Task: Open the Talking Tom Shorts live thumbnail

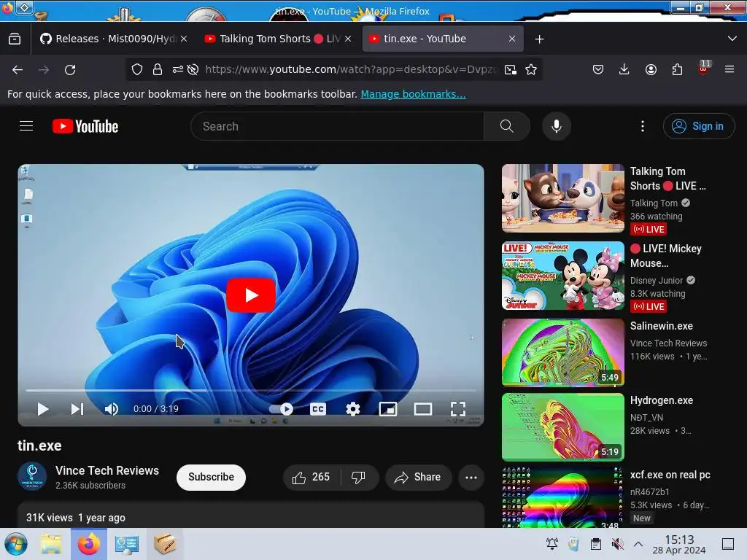Action: pos(563,198)
